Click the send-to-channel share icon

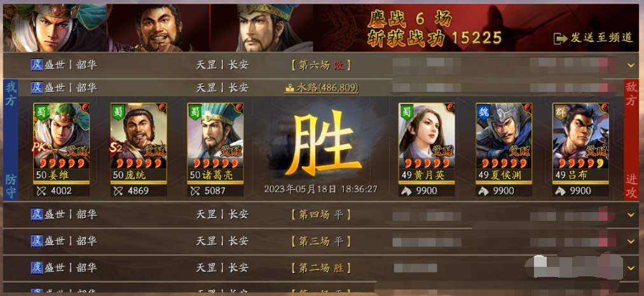[560, 38]
